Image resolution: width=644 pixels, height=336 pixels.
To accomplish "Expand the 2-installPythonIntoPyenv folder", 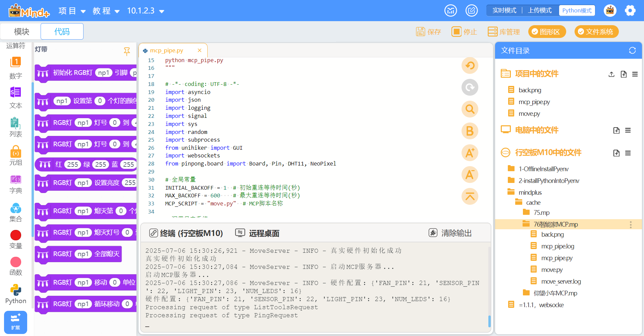I will tap(549, 181).
